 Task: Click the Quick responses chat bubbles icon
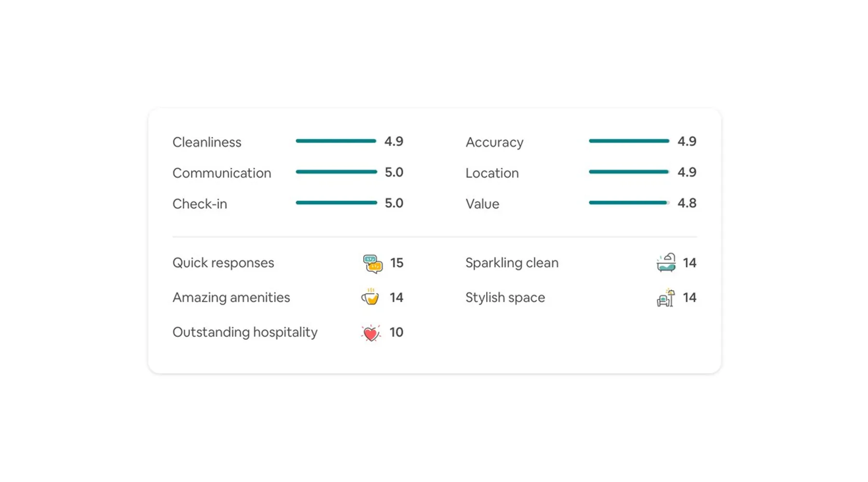[x=372, y=264]
